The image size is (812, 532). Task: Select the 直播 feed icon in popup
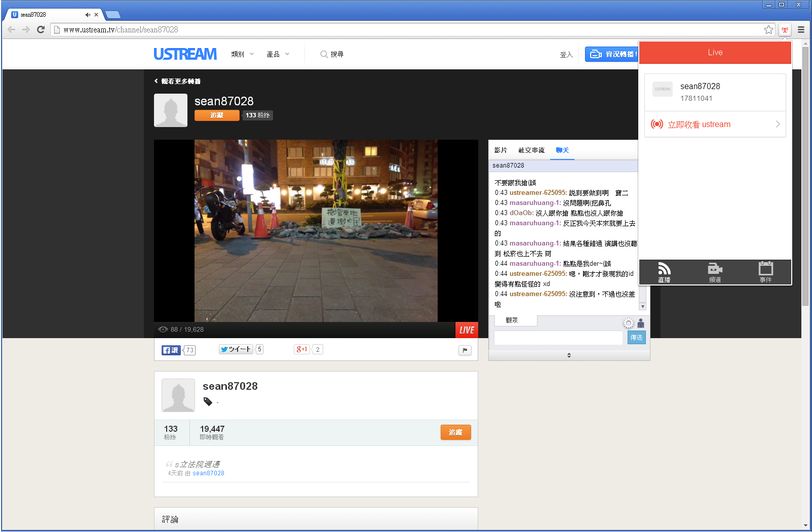tap(664, 272)
